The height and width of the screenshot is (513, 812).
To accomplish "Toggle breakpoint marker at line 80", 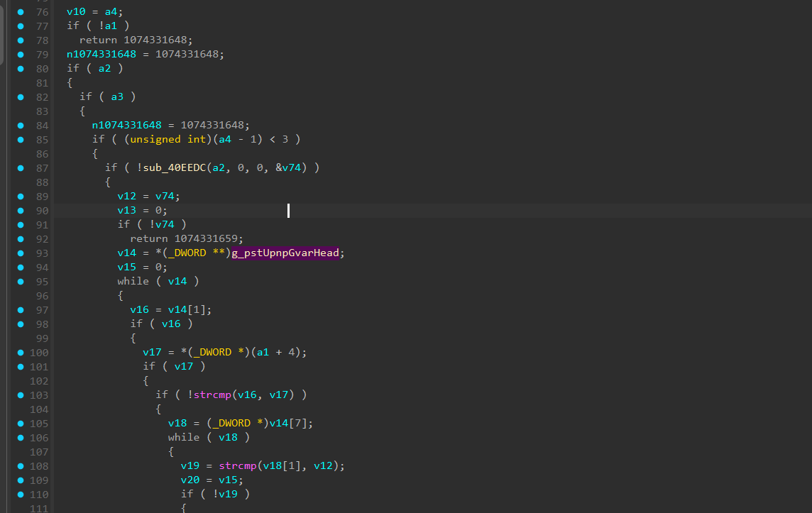I will pos(21,69).
